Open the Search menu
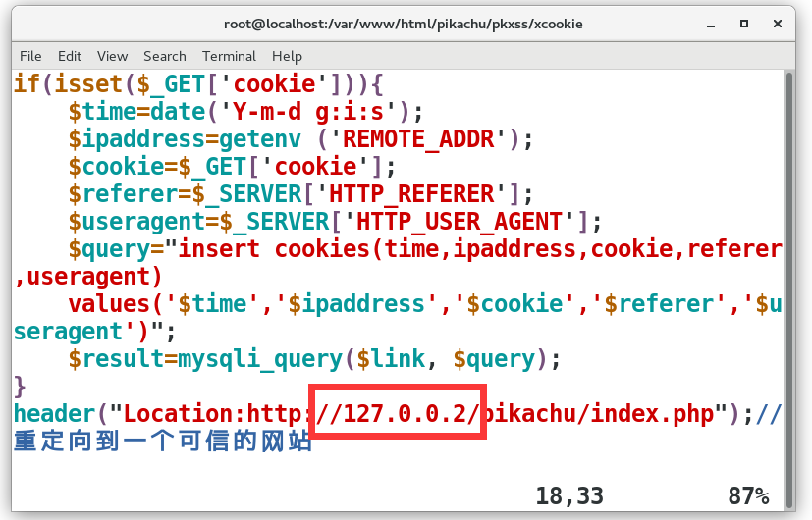This screenshot has width=812, height=520. 165,56
